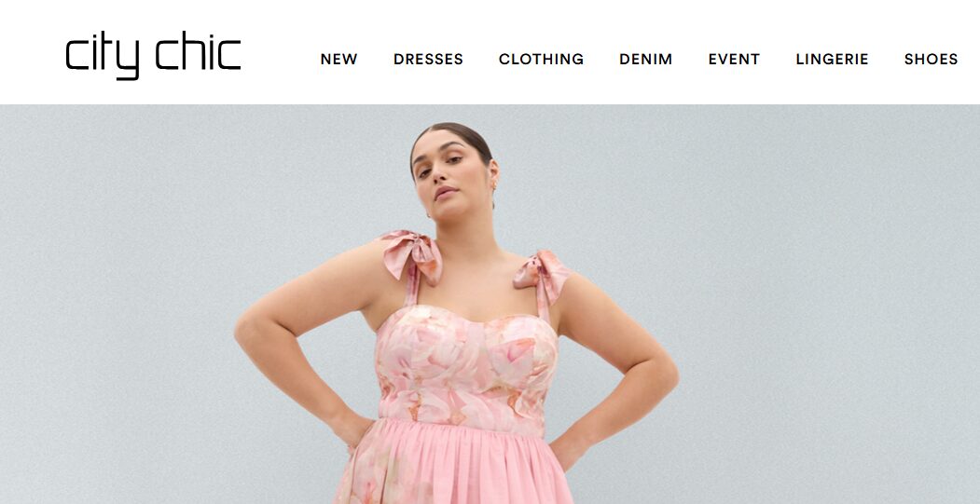The image size is (980, 504).
Task: Click the model's earring
Action: [x=491, y=186]
